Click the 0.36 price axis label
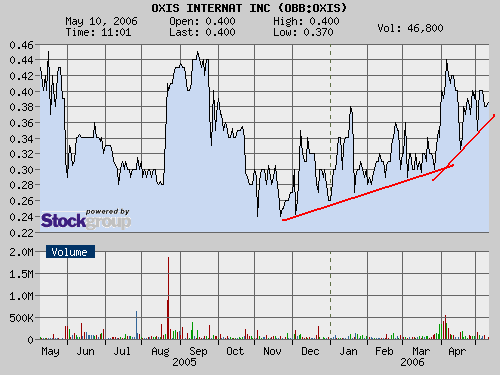This screenshot has height=375, width=500. tap(22, 123)
